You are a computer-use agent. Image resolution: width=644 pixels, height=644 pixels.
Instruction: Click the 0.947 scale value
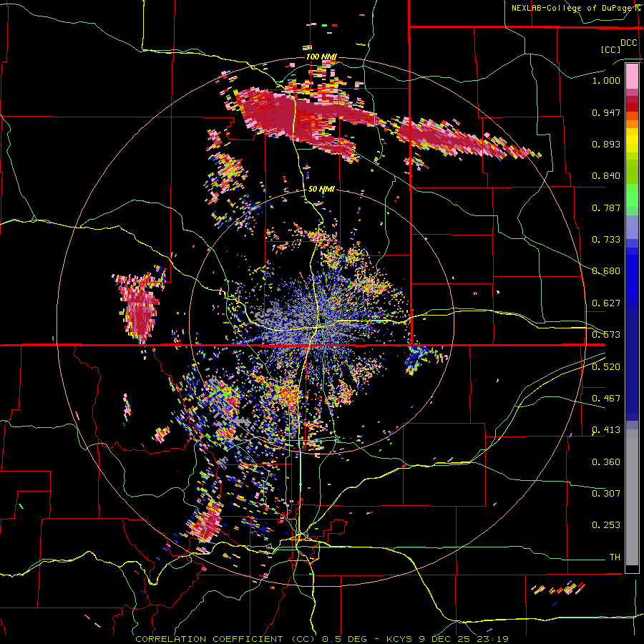click(x=606, y=112)
